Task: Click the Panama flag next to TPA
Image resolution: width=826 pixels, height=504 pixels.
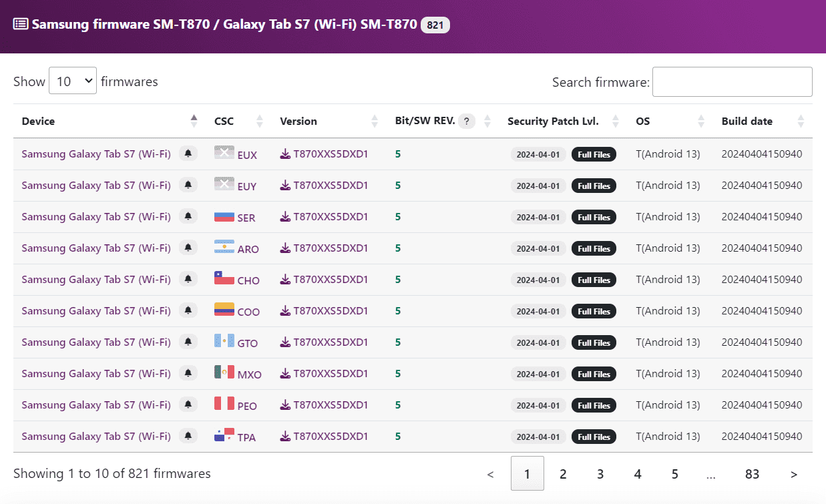Action: pyautogui.click(x=224, y=435)
